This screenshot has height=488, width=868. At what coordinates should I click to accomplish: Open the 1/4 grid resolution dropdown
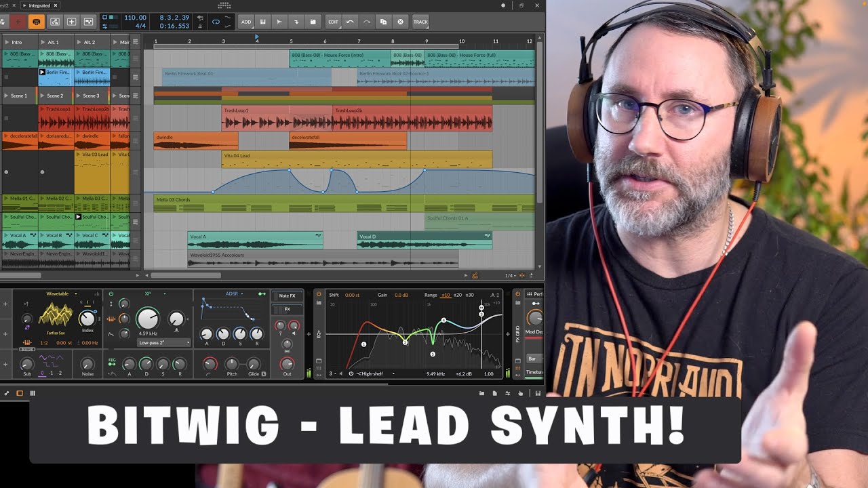pyautogui.click(x=512, y=275)
